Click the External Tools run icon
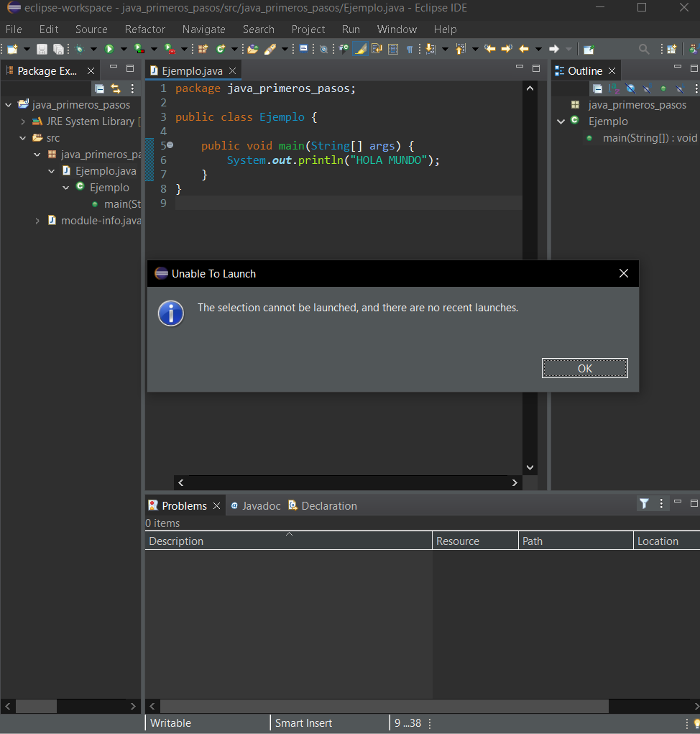 point(170,49)
